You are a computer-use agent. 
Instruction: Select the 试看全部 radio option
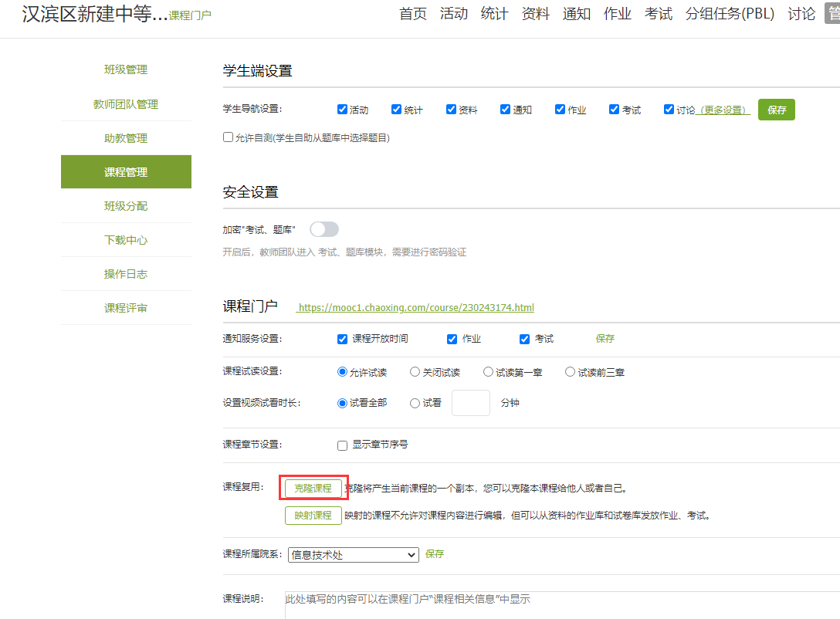tap(342, 403)
